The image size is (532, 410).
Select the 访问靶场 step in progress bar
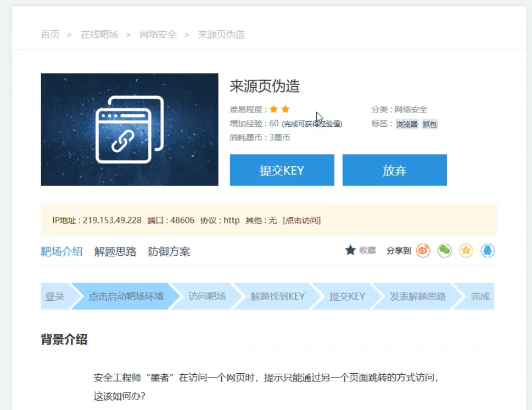coord(207,296)
